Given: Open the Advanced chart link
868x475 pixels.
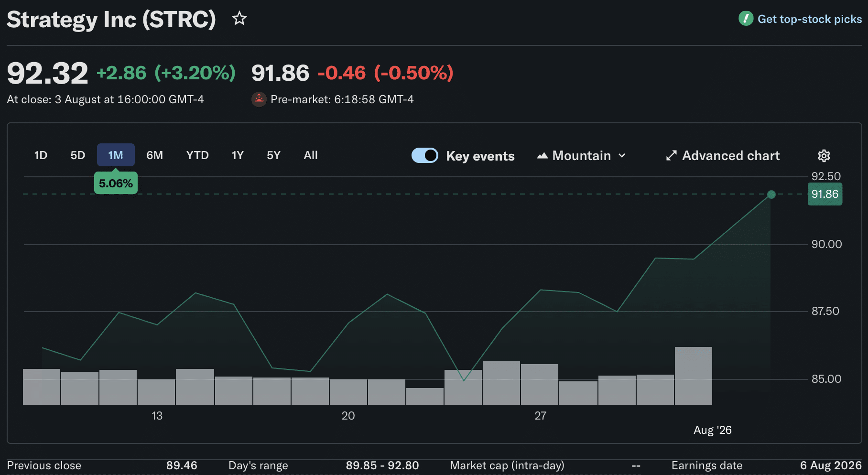Looking at the screenshot, I should [x=731, y=156].
